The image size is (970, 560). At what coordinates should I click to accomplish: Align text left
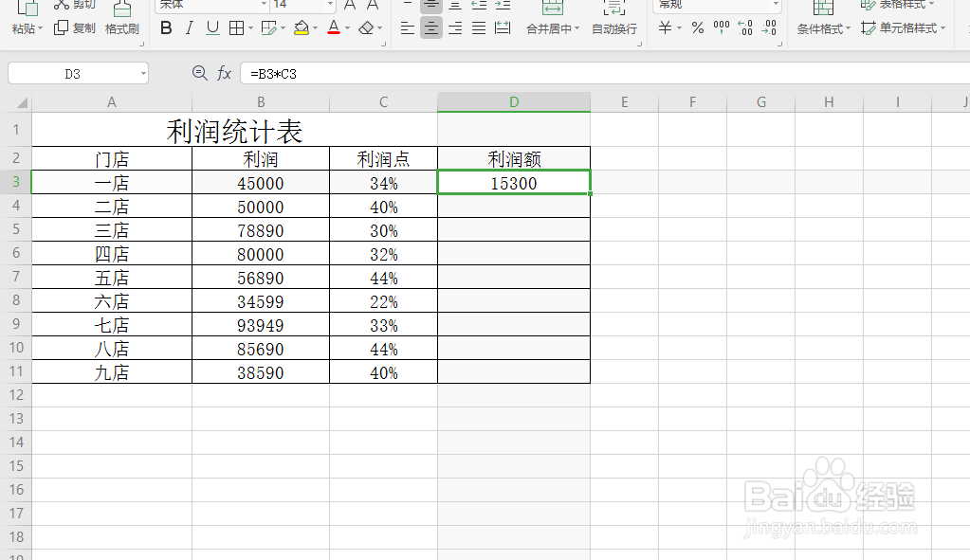(407, 27)
